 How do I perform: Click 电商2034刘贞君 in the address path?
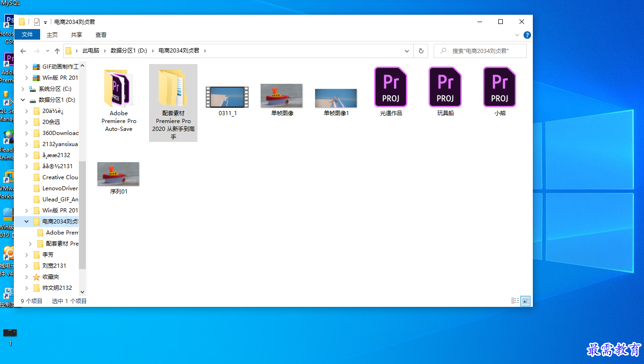click(x=179, y=51)
